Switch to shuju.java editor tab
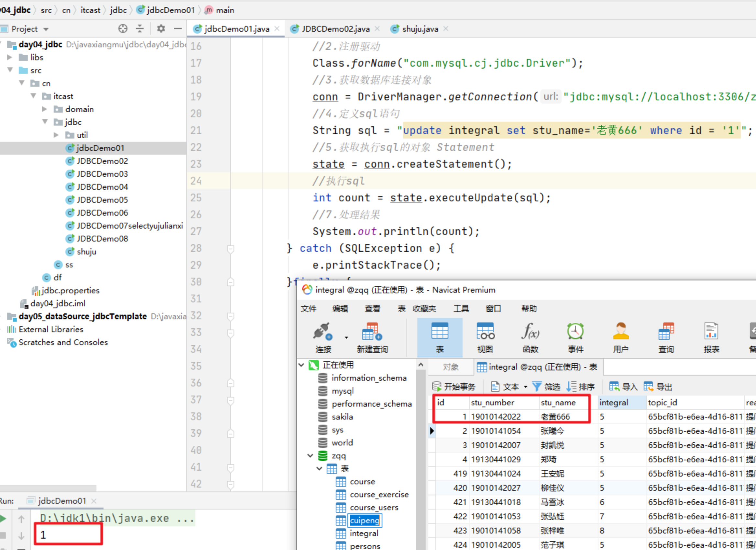The height and width of the screenshot is (550, 756). pyautogui.click(x=420, y=29)
